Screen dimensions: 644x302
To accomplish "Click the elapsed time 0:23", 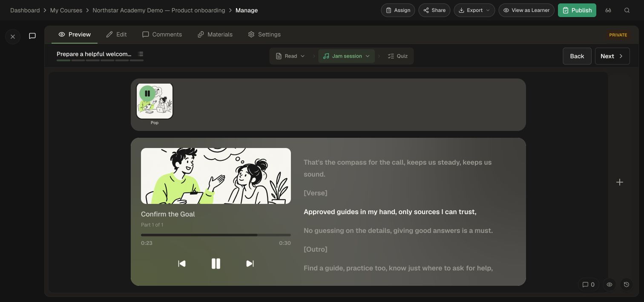I will click(147, 243).
